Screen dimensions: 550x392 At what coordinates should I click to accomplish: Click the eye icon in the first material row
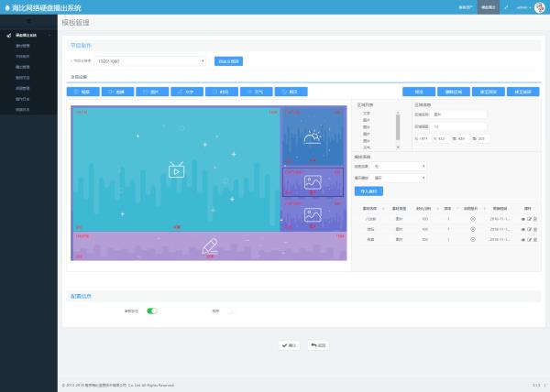coord(522,219)
